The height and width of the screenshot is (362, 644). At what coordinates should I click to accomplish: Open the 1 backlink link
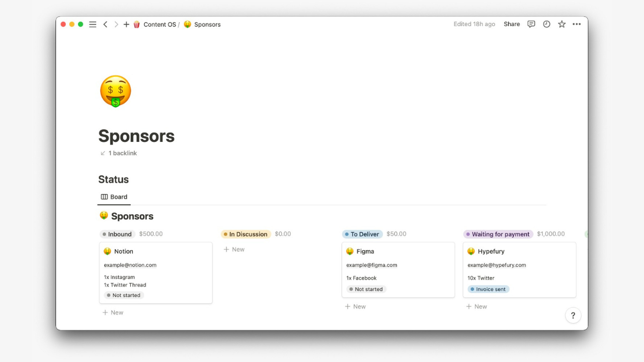coord(123,153)
